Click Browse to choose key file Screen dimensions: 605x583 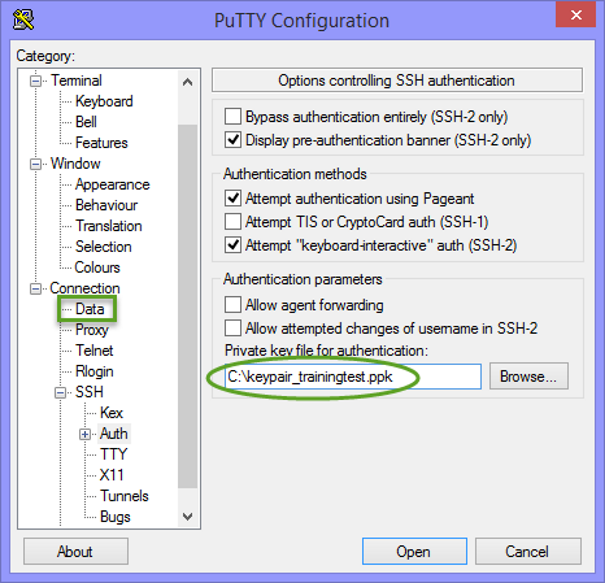pyautogui.click(x=529, y=376)
